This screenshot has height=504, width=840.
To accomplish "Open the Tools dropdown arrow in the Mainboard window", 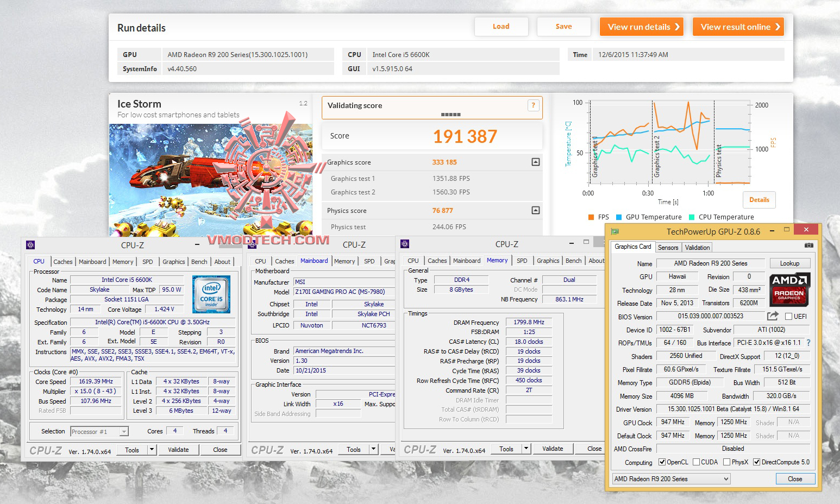I will tap(373, 449).
